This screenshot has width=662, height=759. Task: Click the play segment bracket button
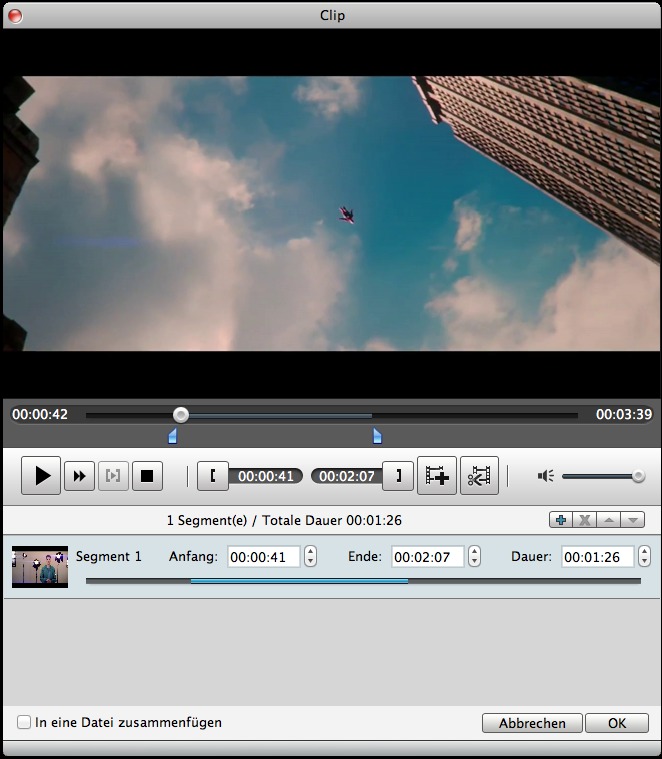coord(113,476)
